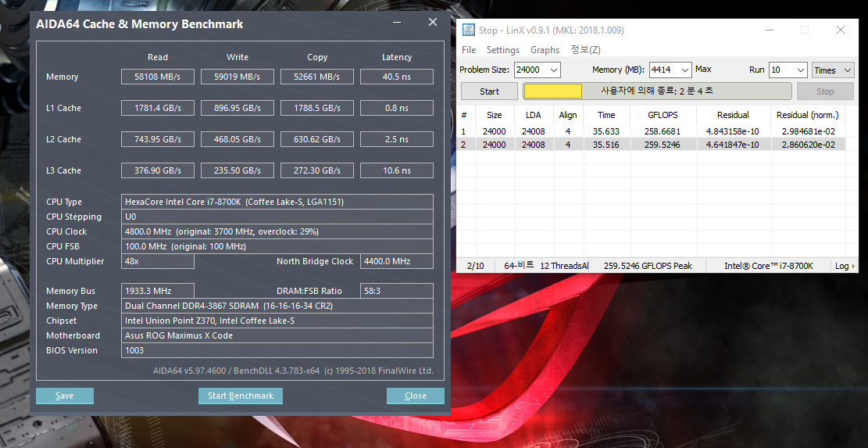Click the Memory Latency 40.5 ns value
868x448 pixels.
(397, 77)
